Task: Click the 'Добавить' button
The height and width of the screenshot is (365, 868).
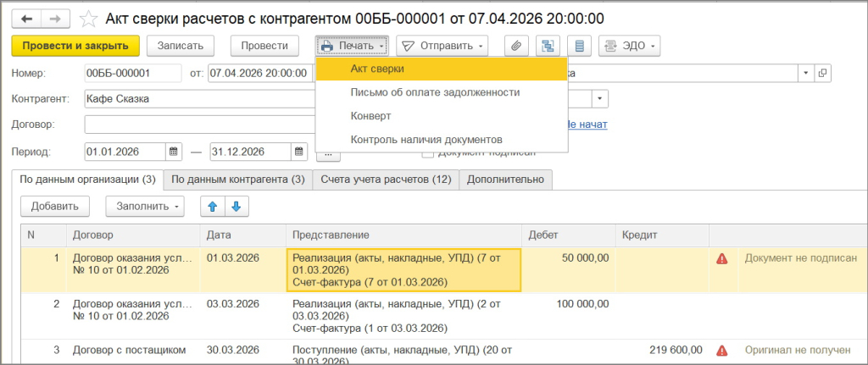Action: [55, 206]
